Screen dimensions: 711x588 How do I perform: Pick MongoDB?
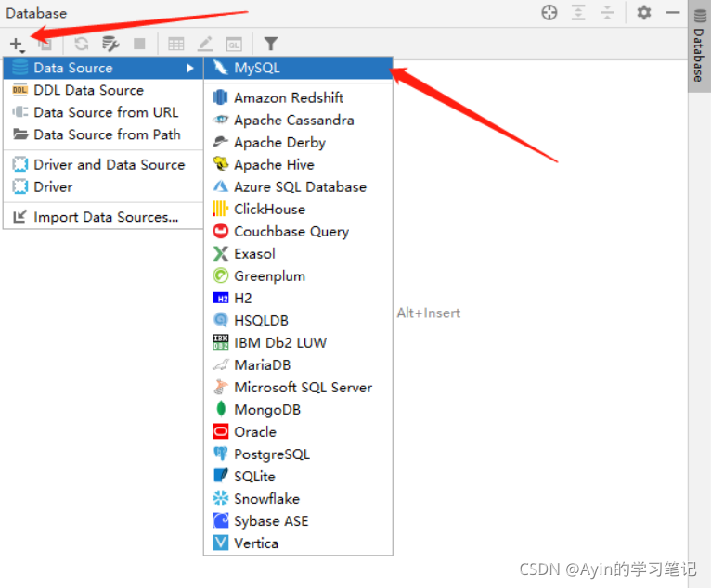point(298,409)
